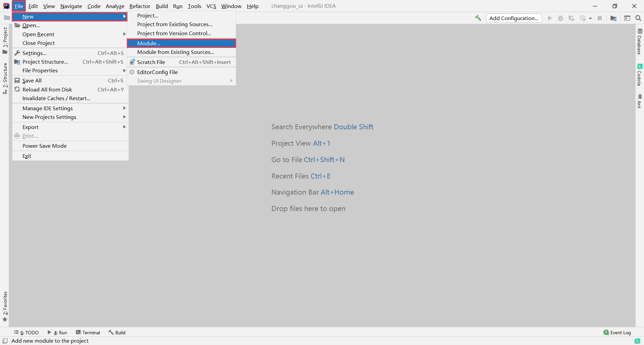Open the Tools menu

tap(194, 6)
